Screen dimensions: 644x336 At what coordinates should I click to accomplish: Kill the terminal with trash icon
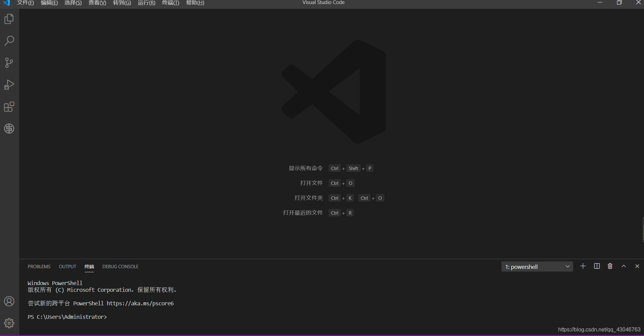coord(610,266)
